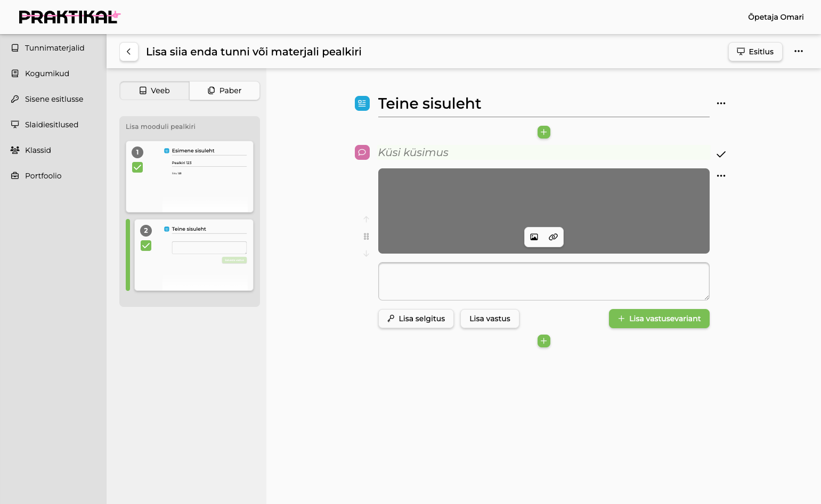Click the Küsi küsimus question field
Image resolution: width=821 pixels, height=504 pixels.
click(543, 152)
